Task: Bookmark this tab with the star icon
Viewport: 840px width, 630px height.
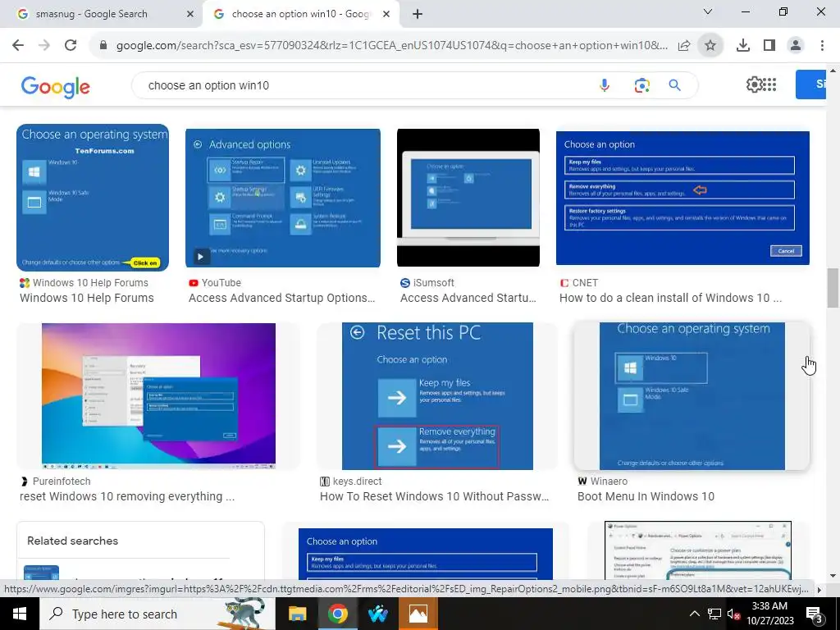Action: pos(710,46)
